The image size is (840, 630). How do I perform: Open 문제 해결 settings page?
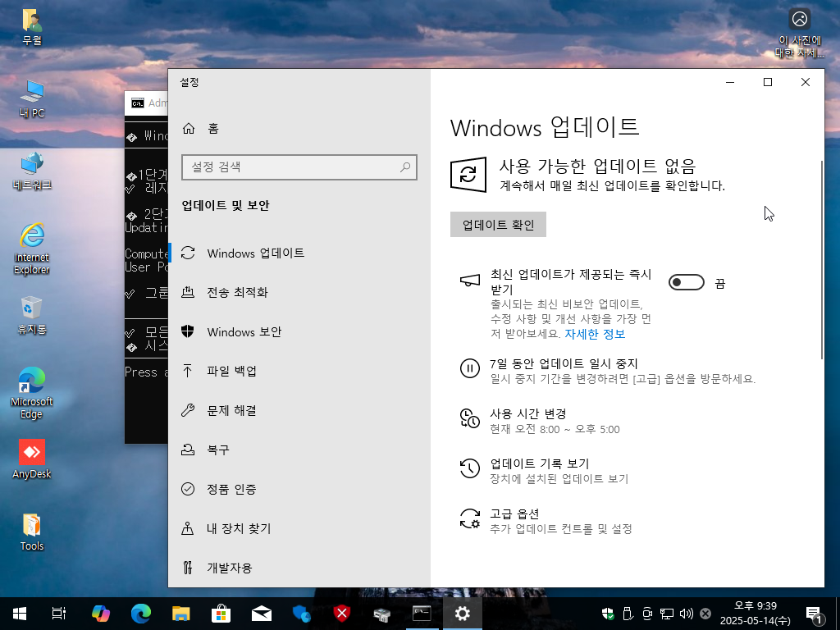click(299, 410)
